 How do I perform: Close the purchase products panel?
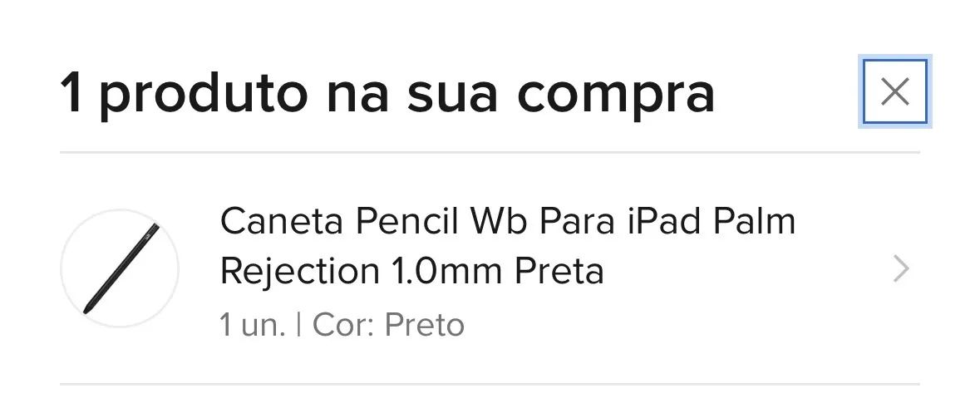(x=894, y=91)
